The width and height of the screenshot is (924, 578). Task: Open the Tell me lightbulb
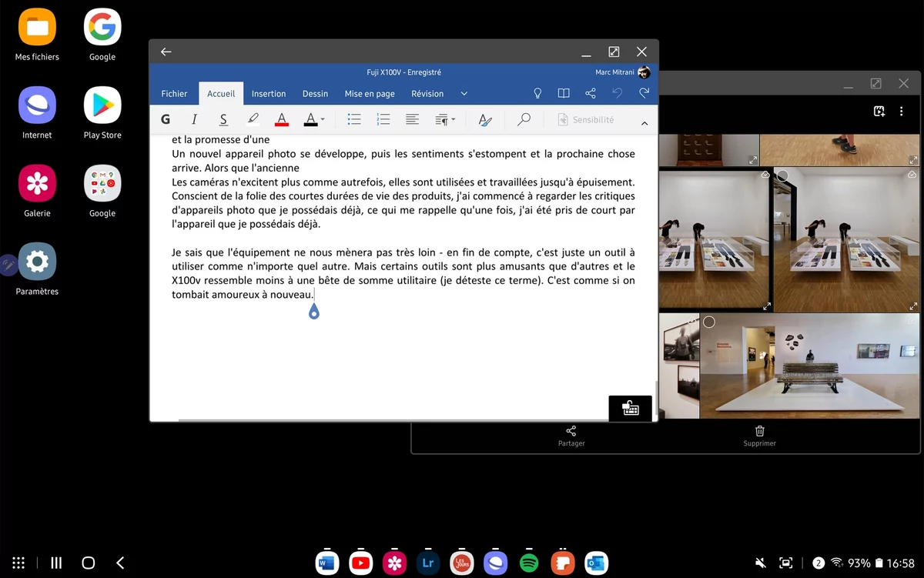coord(538,93)
